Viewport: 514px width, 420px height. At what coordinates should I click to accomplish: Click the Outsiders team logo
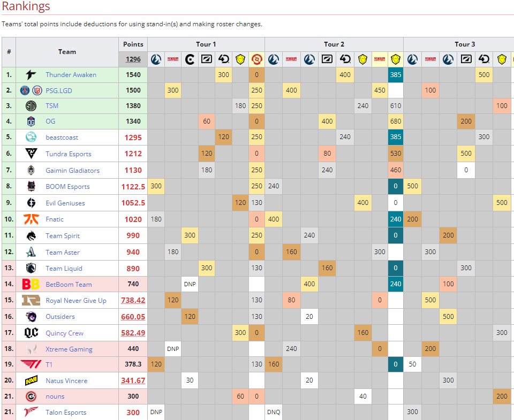[x=31, y=317]
